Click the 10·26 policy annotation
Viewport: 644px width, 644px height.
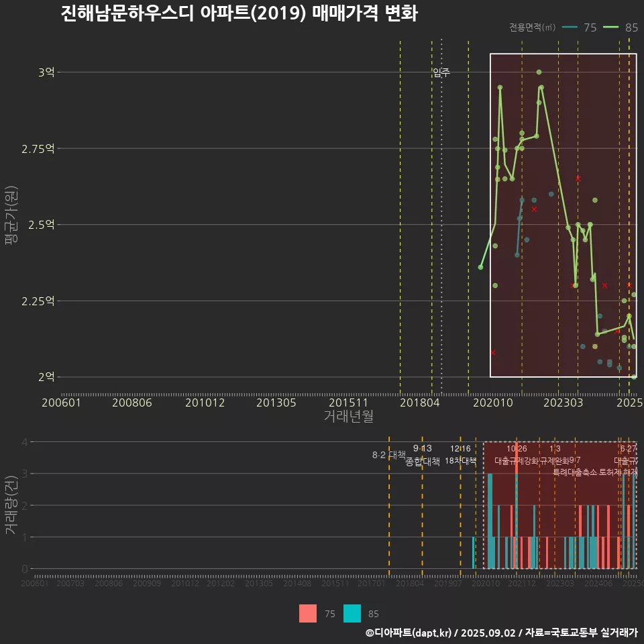(x=517, y=449)
